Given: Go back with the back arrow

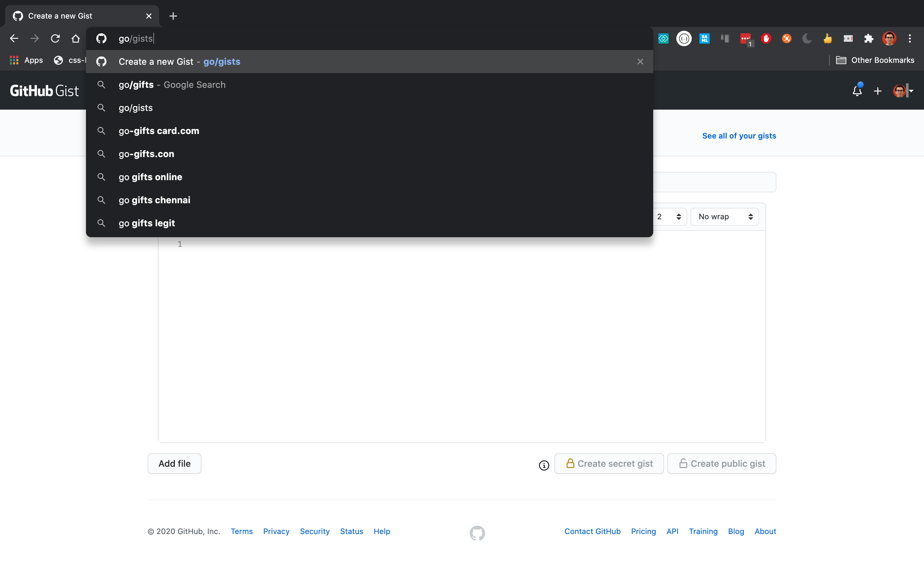Looking at the screenshot, I should tap(14, 38).
